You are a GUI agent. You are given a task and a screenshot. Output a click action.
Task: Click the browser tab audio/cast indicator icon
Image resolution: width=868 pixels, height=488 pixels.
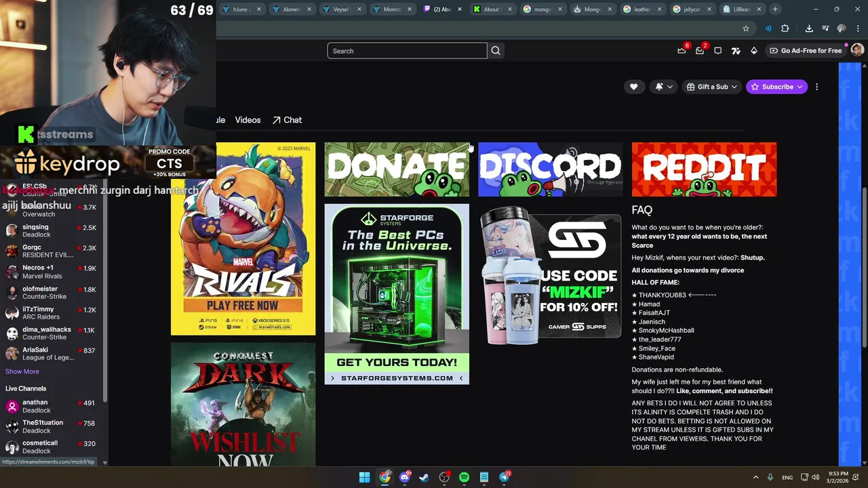coord(768,28)
